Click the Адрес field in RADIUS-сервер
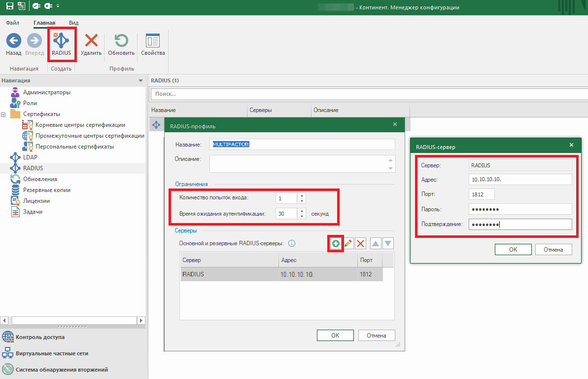The image size is (588, 379). point(520,180)
